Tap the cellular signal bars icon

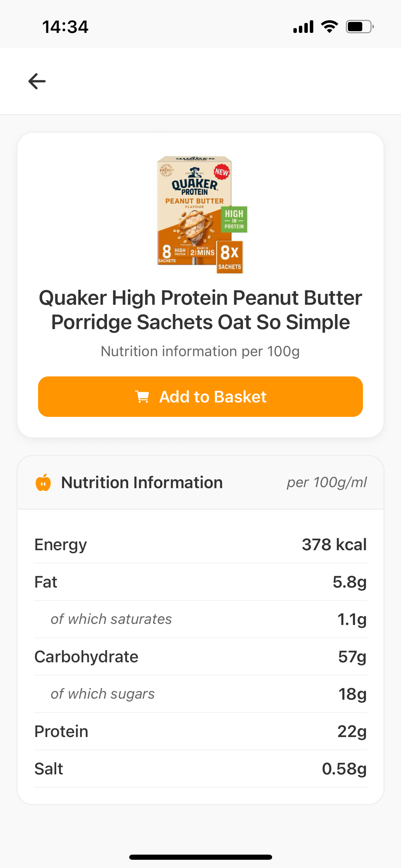pos(303,26)
